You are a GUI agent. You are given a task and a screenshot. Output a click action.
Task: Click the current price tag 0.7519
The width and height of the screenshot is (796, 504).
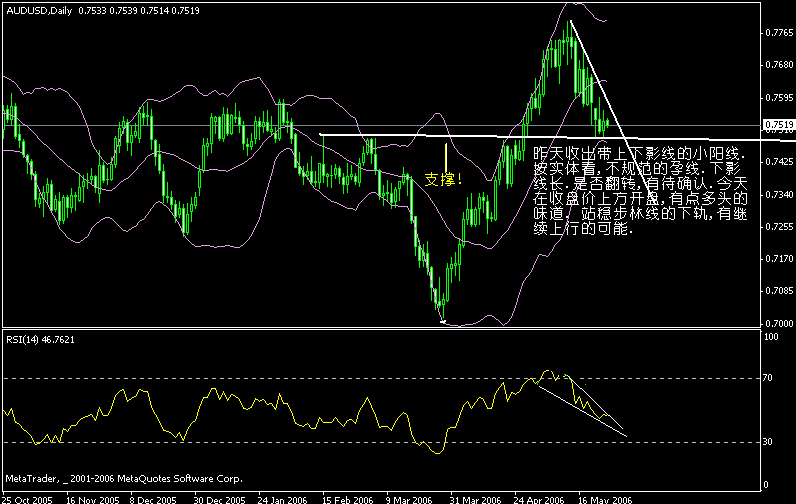779,125
